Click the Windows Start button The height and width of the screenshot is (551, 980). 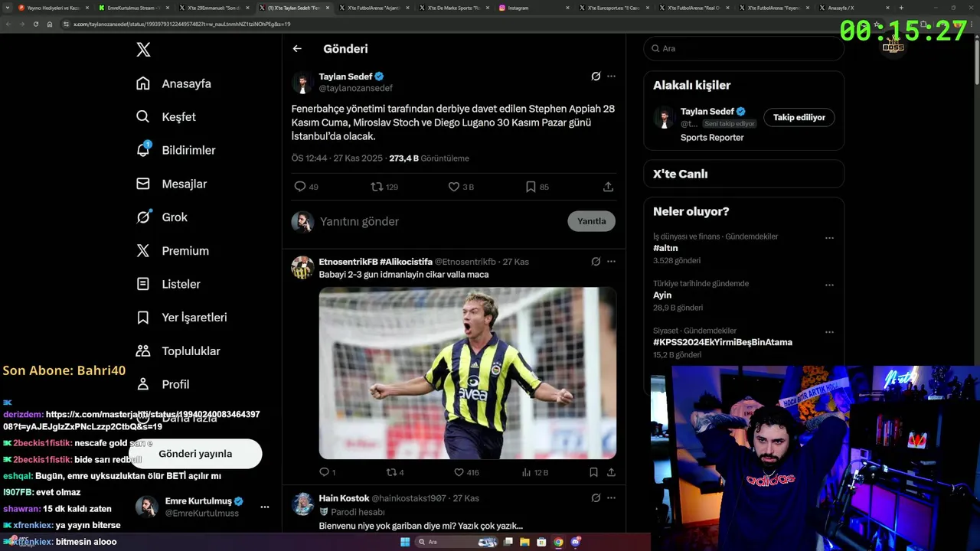(x=405, y=542)
